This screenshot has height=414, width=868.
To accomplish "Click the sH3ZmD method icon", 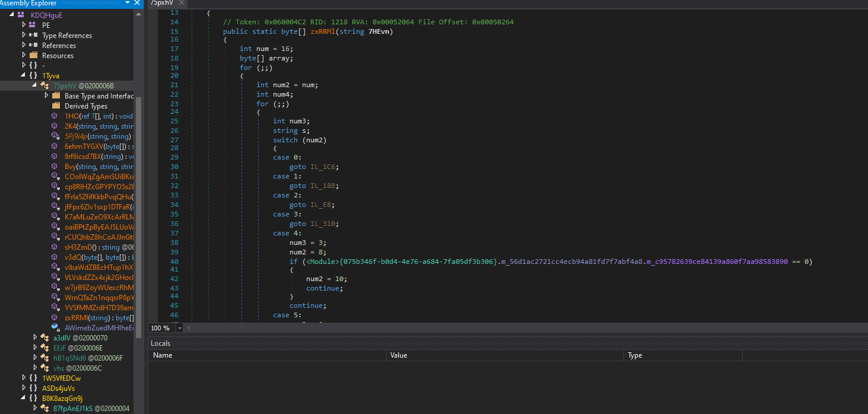I will pos(55,247).
